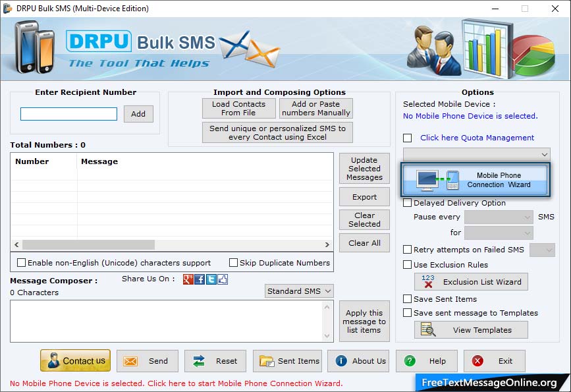The image size is (571, 392).
Task: Click Add or Paste numbers Manually
Action: tap(315, 108)
